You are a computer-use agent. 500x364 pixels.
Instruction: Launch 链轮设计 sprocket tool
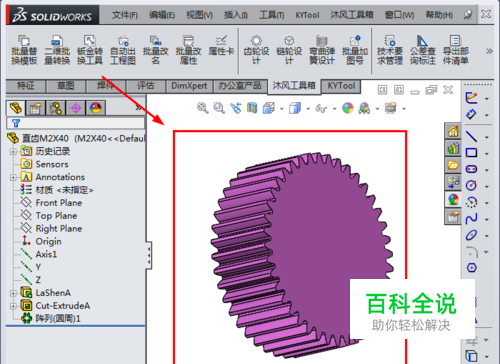tap(289, 50)
